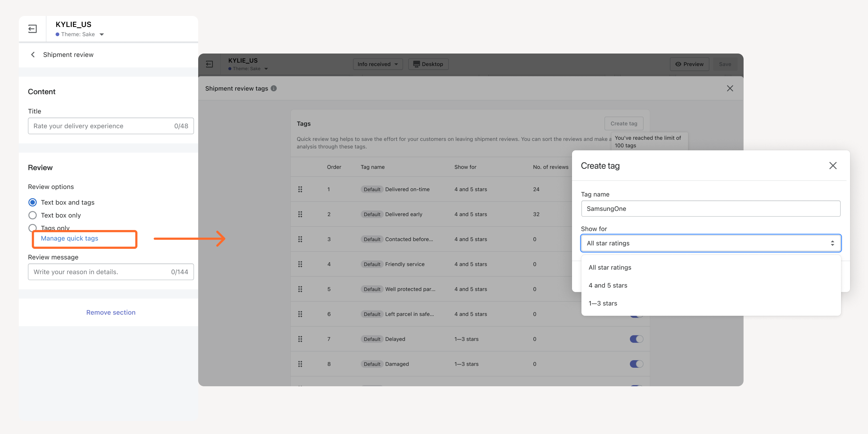Close the Create tag modal
Image resolution: width=868 pixels, height=434 pixels.
833,166
